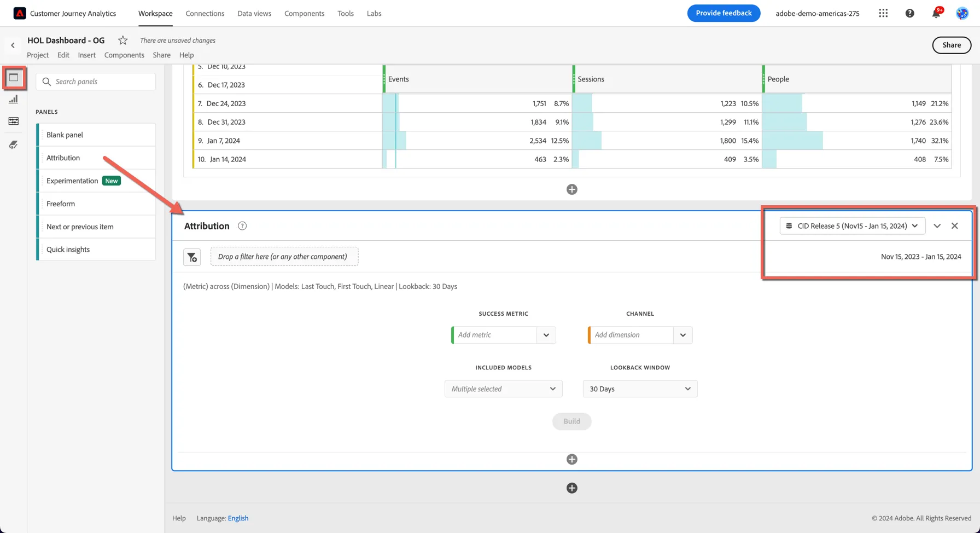The height and width of the screenshot is (533, 980).
Task: Go back using the left chevron arrow
Action: coord(13,45)
